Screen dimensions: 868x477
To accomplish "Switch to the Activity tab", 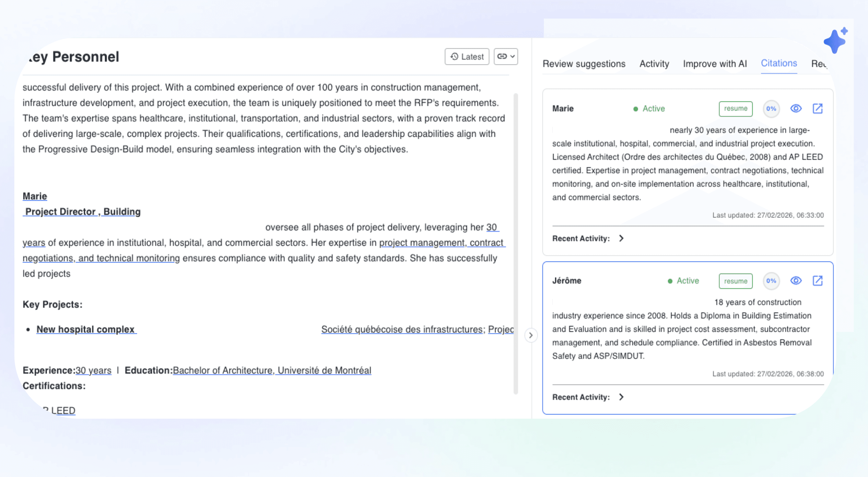I will tap(654, 64).
